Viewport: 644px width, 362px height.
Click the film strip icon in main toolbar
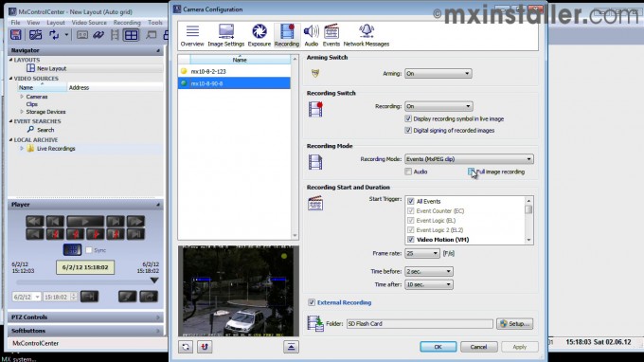point(115,35)
